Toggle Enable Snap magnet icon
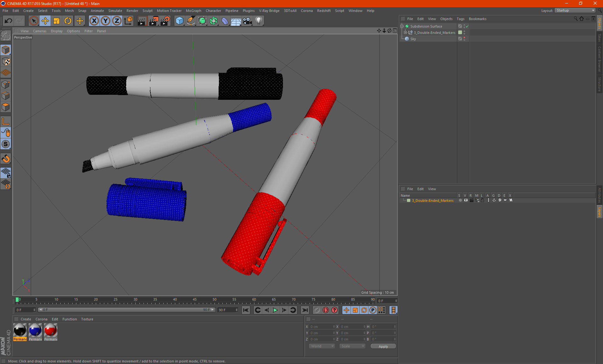The width and height of the screenshot is (603, 364). coord(6,159)
